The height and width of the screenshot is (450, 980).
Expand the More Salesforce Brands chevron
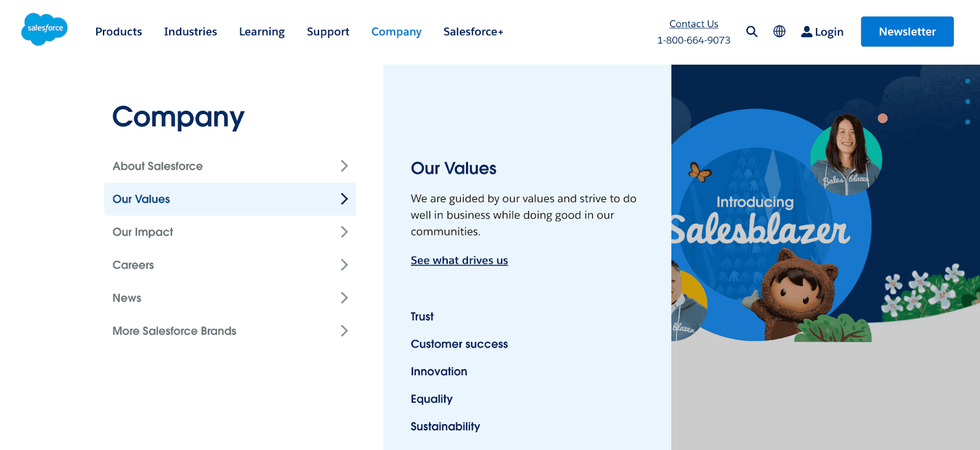344,330
